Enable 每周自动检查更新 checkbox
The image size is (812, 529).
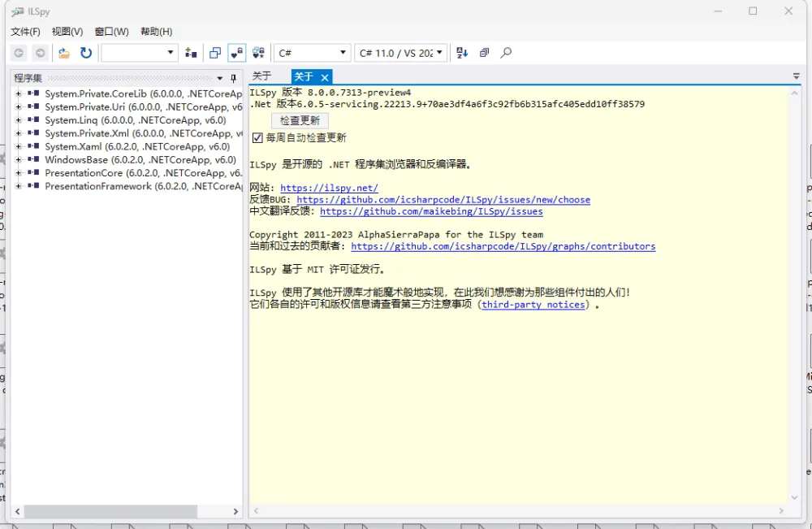click(x=257, y=137)
